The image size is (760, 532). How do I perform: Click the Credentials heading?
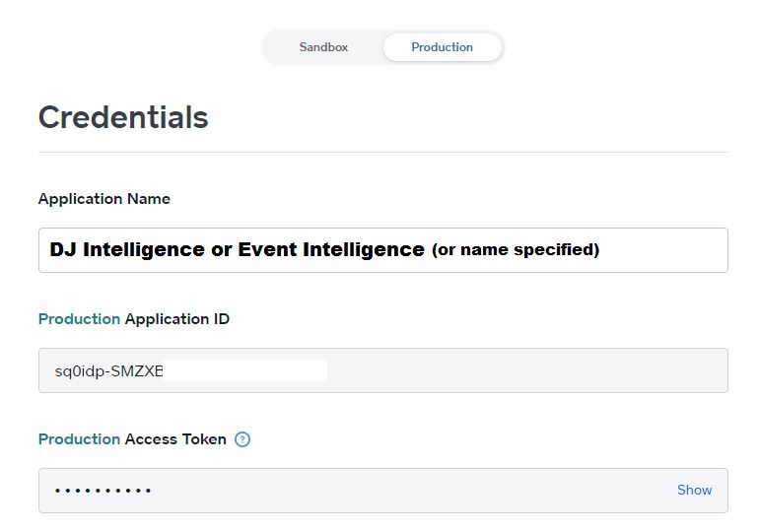(x=123, y=117)
